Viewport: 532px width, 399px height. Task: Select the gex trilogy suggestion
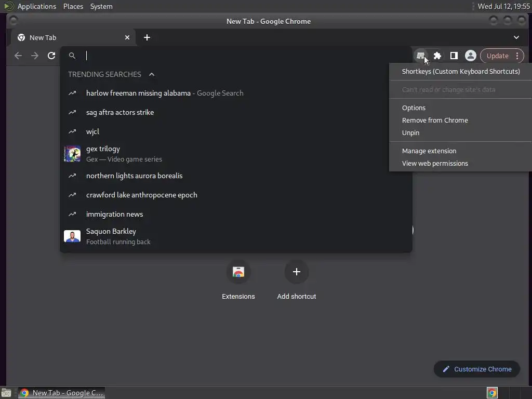click(236, 154)
